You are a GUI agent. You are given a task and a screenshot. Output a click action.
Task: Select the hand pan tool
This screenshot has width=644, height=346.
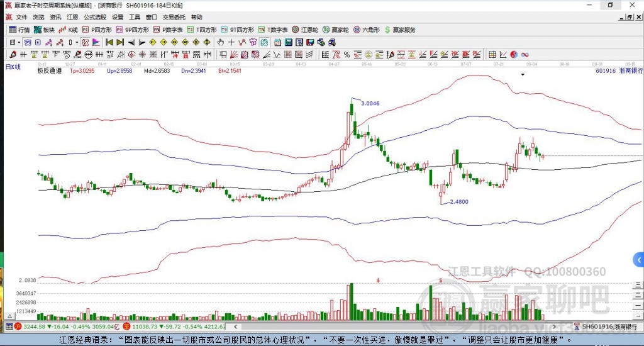tap(221, 42)
